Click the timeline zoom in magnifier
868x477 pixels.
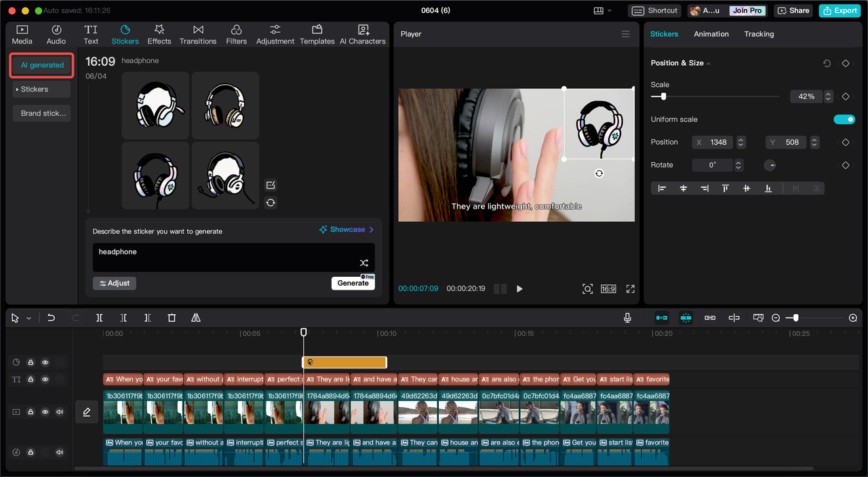853,318
